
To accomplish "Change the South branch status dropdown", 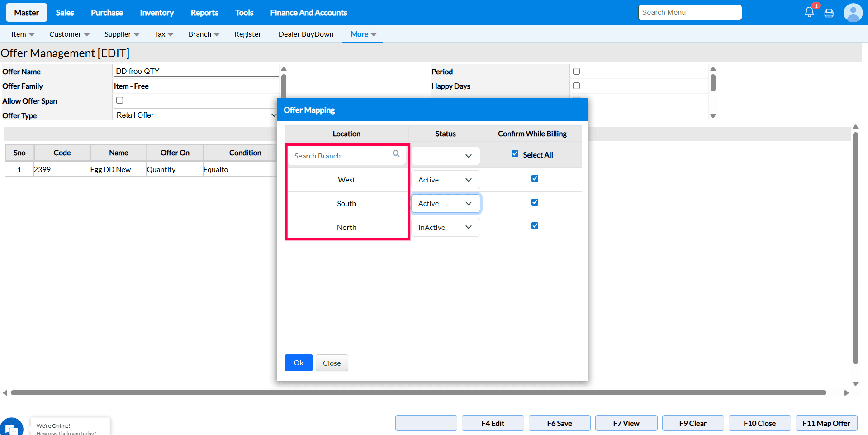I will pos(446,203).
